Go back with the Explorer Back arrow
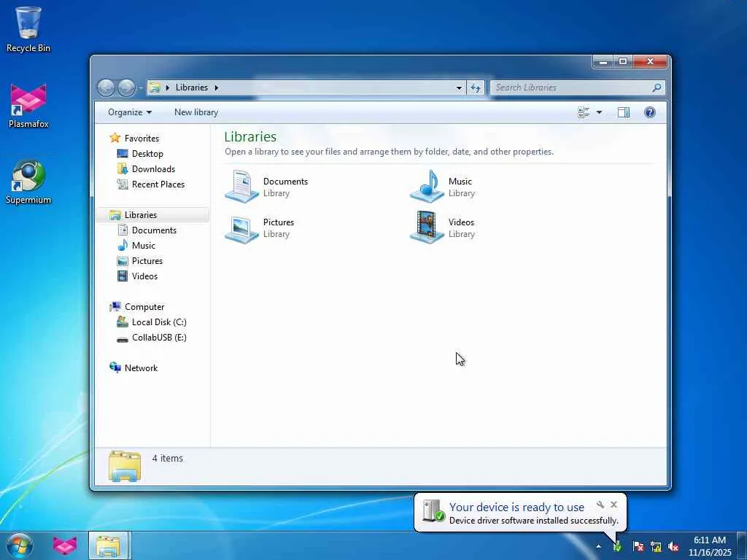This screenshot has width=747, height=560. pyautogui.click(x=106, y=87)
